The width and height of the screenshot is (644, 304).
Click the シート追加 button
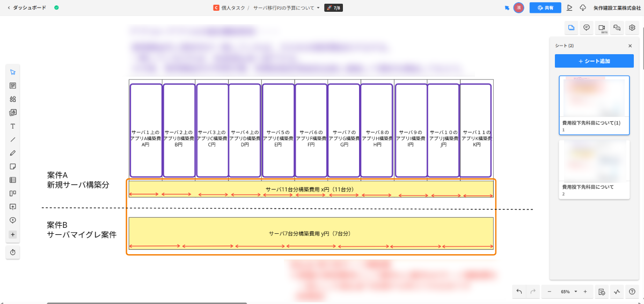(x=594, y=61)
